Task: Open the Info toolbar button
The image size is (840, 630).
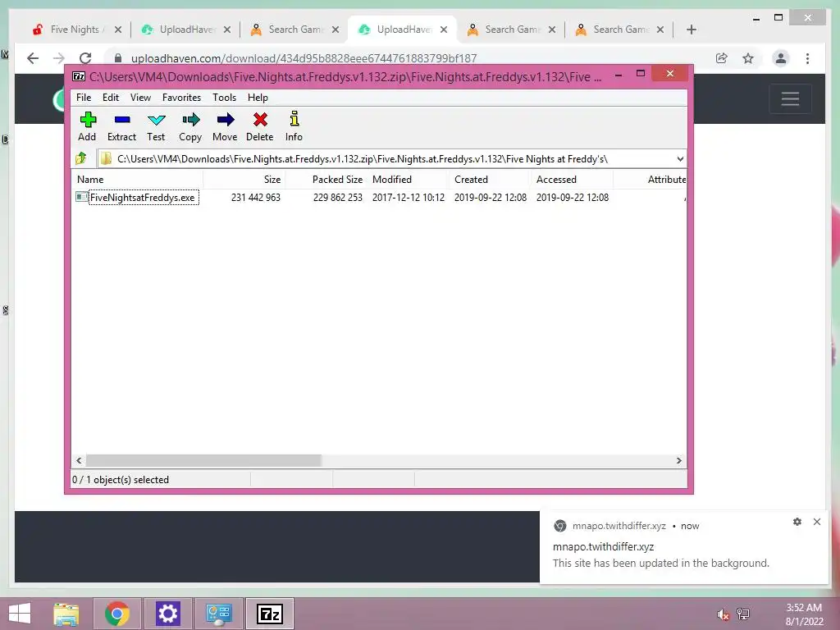Action: pos(294,126)
